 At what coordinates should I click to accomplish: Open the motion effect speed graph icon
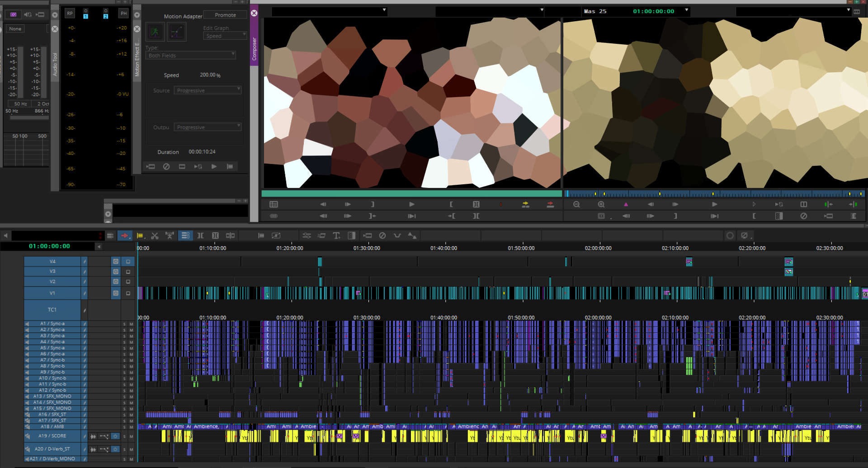point(155,32)
